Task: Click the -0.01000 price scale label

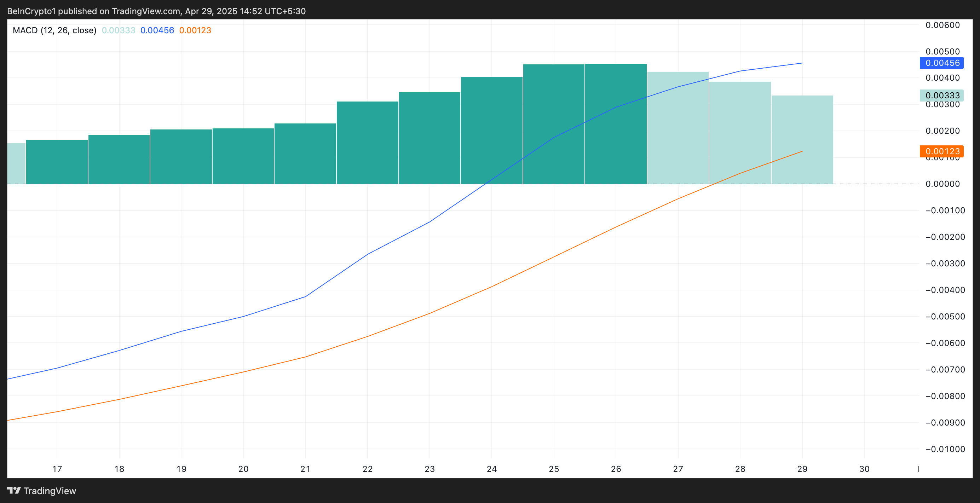Action: [x=945, y=449]
